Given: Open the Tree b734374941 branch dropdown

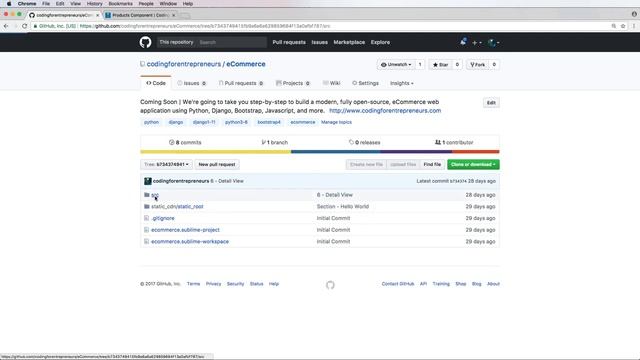Looking at the screenshot, I should (166, 164).
